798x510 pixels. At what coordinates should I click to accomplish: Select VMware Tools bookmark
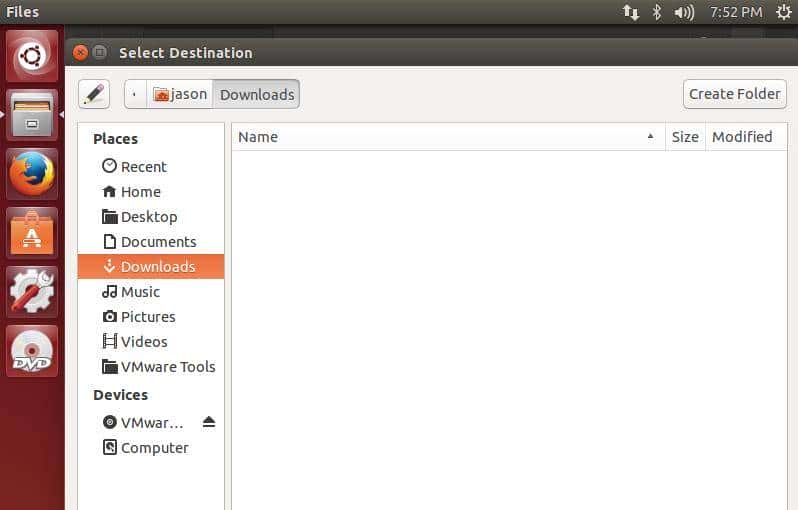pos(151,366)
